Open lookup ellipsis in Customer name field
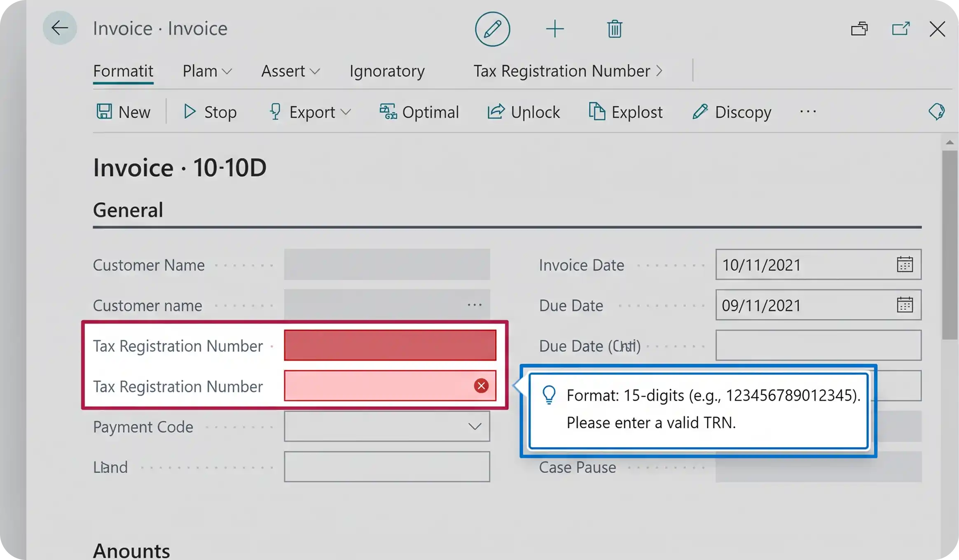Image resolution: width=959 pixels, height=560 pixels. pos(475,305)
